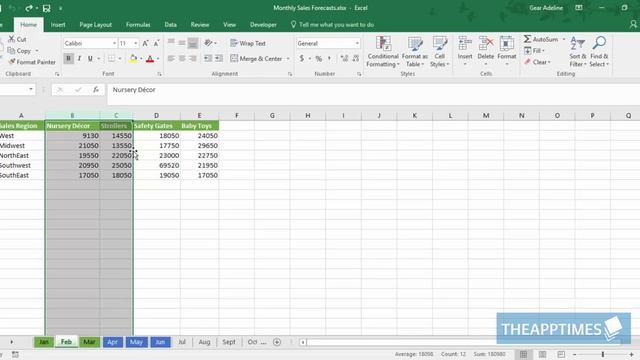The height and width of the screenshot is (360, 640).
Task: Switch to the Apr sheet tab
Action: pyautogui.click(x=113, y=342)
